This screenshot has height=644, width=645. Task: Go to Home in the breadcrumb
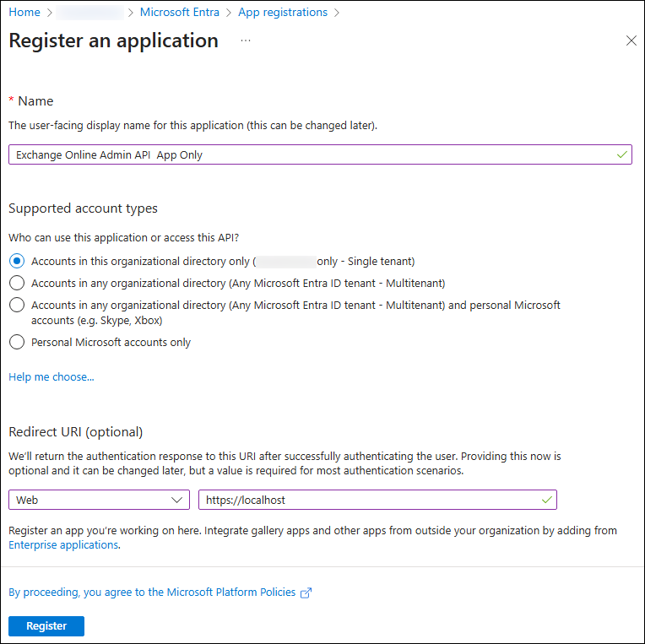(24, 13)
